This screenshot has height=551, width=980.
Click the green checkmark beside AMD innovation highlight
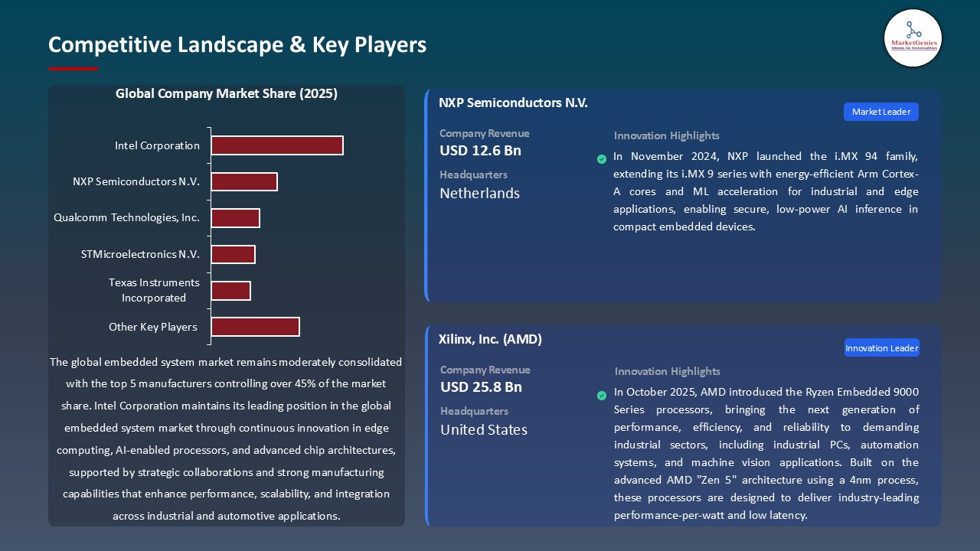[x=602, y=396]
